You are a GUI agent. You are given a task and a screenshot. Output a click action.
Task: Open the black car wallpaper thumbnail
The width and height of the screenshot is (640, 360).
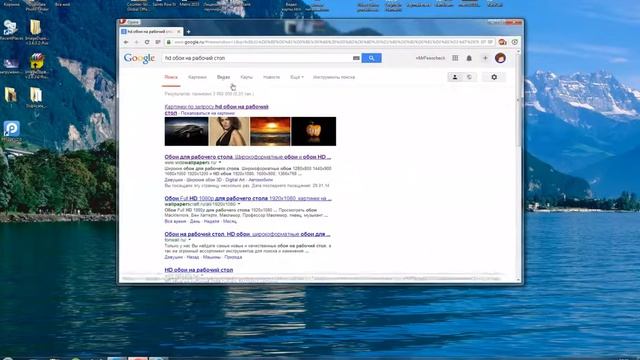[186, 131]
